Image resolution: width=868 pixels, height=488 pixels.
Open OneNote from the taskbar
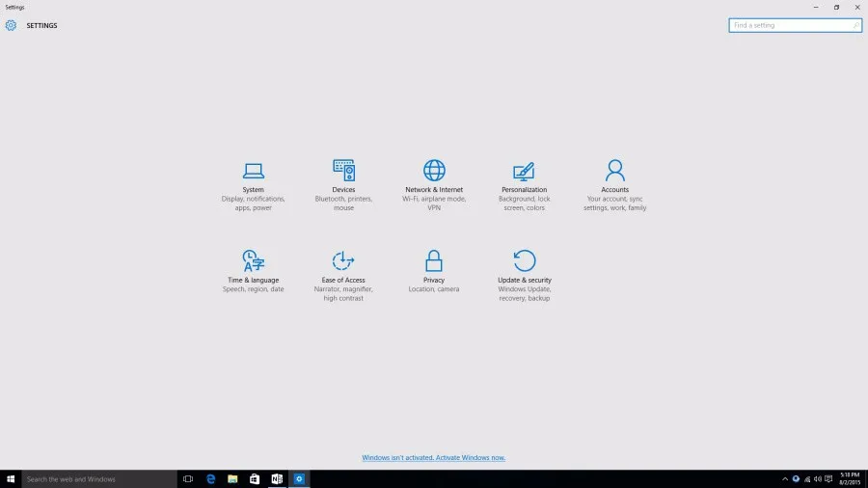[x=277, y=479]
